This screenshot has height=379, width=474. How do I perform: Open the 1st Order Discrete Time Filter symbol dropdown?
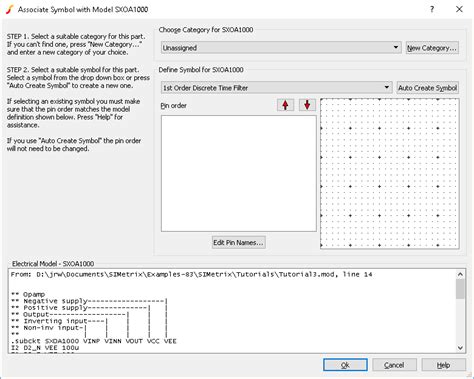point(276,88)
